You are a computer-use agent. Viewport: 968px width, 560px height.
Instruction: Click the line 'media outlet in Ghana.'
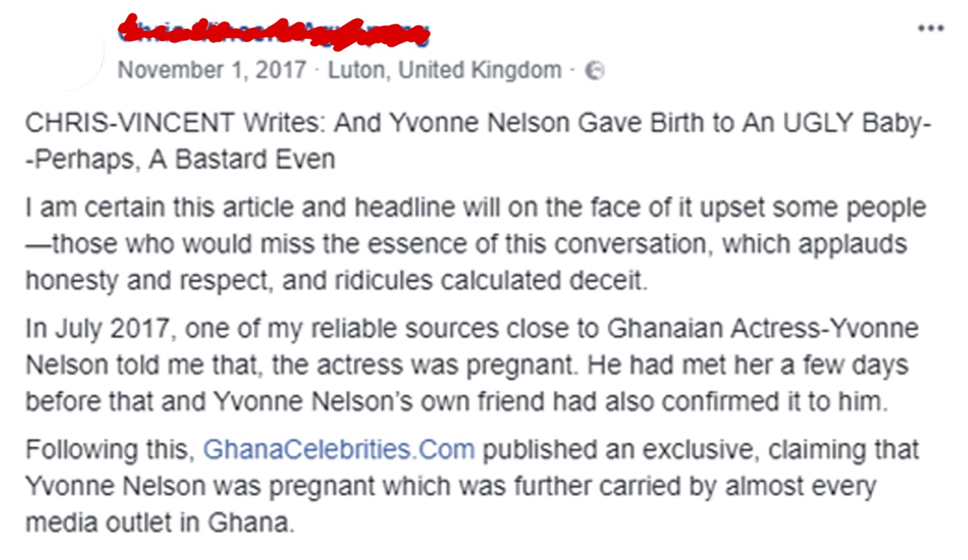[x=160, y=522]
